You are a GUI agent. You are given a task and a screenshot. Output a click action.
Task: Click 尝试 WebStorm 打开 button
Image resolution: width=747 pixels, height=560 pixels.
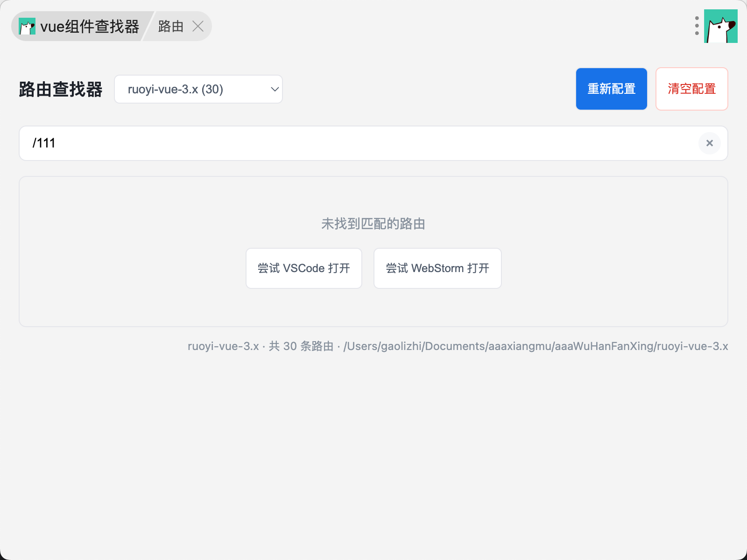click(437, 268)
